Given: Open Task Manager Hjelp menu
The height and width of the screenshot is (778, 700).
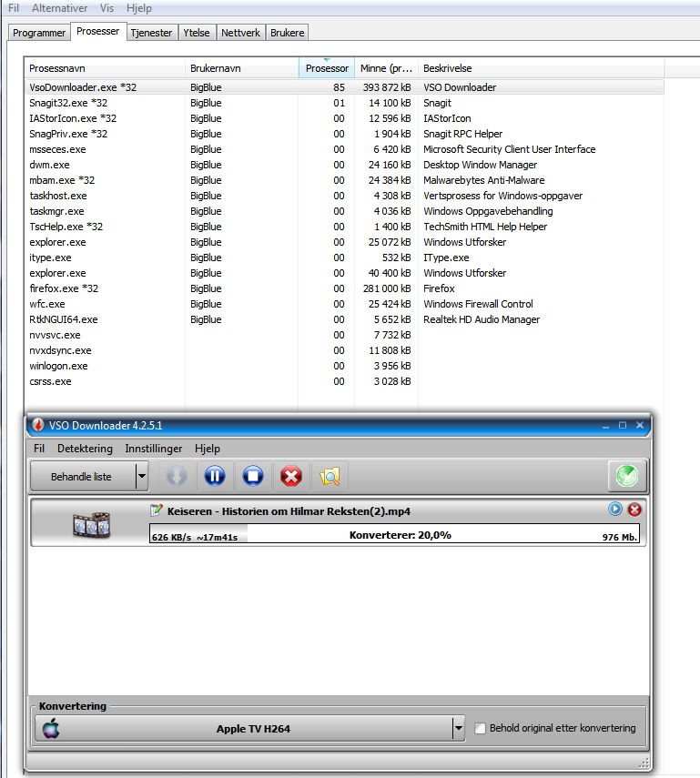Looking at the screenshot, I should (139, 8).
